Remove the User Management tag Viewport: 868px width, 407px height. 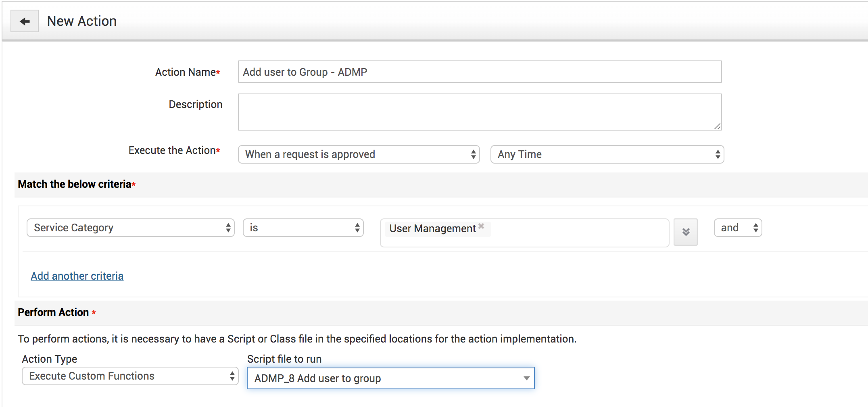click(x=481, y=226)
